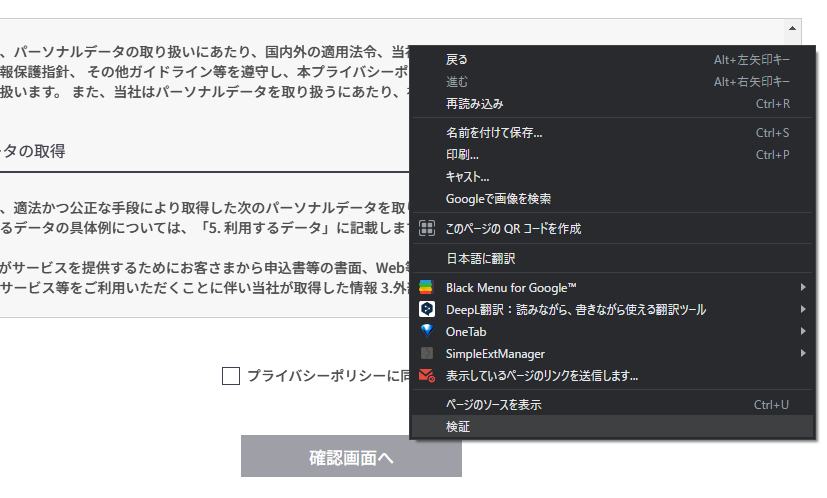Choose 再読み込み to reload the page
827x498 pixels.
coord(474,103)
